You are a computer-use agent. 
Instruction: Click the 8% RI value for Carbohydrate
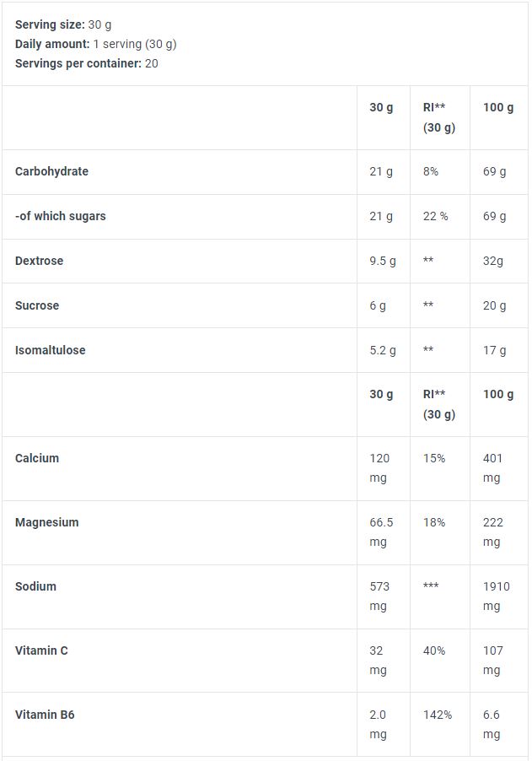click(430, 171)
